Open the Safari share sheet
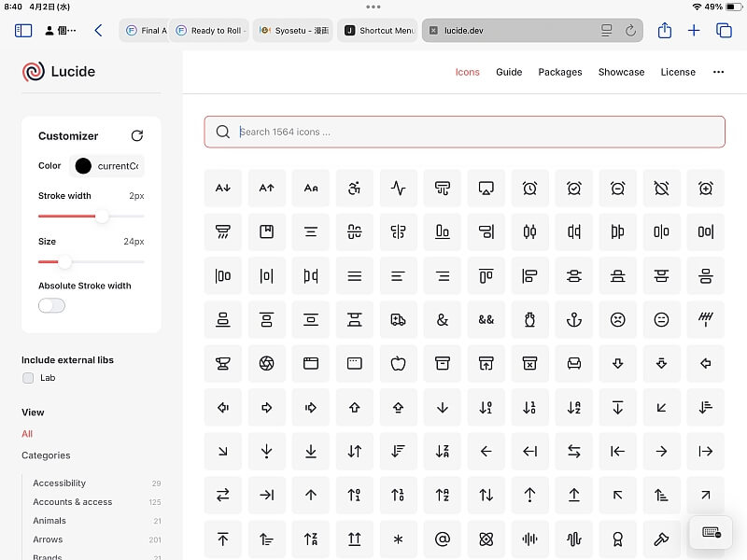The height and width of the screenshot is (560, 747). click(x=665, y=31)
